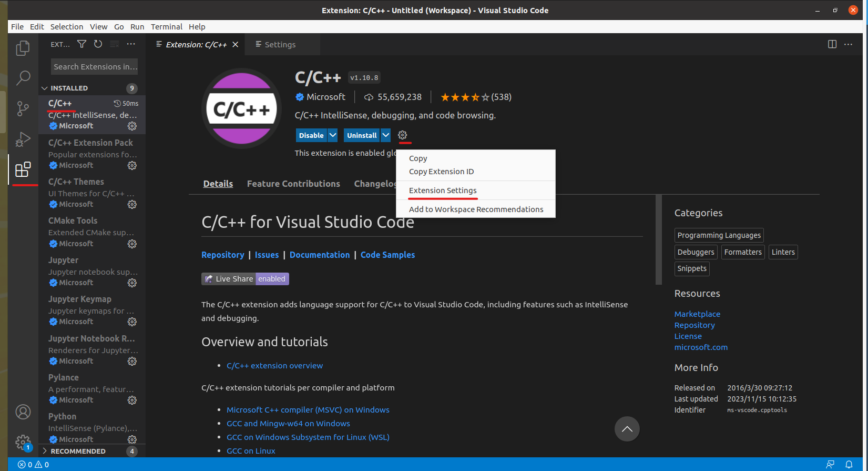
Task: Choose Copy Extension ID menu item
Action: point(475,172)
